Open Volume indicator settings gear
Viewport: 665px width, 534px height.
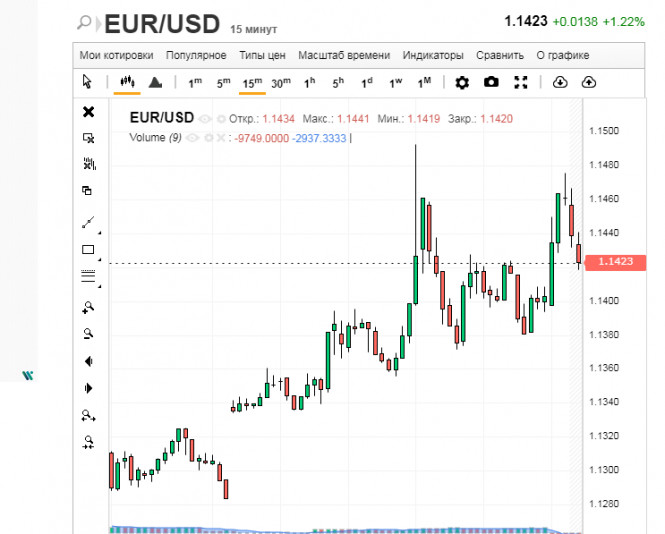point(209,138)
